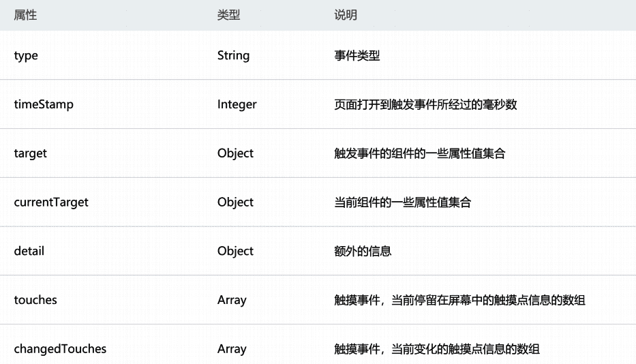Click the 当前组件的一些属性值集合 description
The image size is (636, 364).
[x=402, y=202]
